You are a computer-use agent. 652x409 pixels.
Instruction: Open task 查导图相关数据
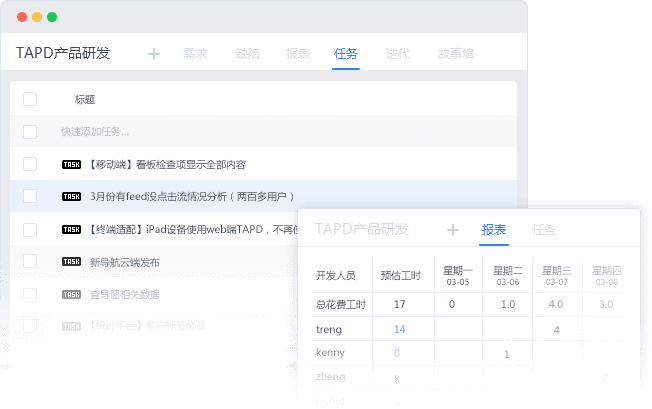click(x=125, y=295)
